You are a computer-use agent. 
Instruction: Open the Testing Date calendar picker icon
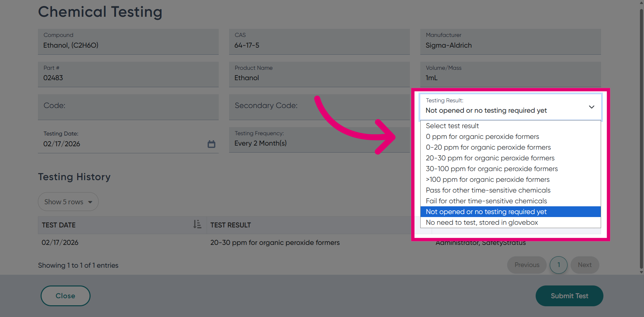211,144
